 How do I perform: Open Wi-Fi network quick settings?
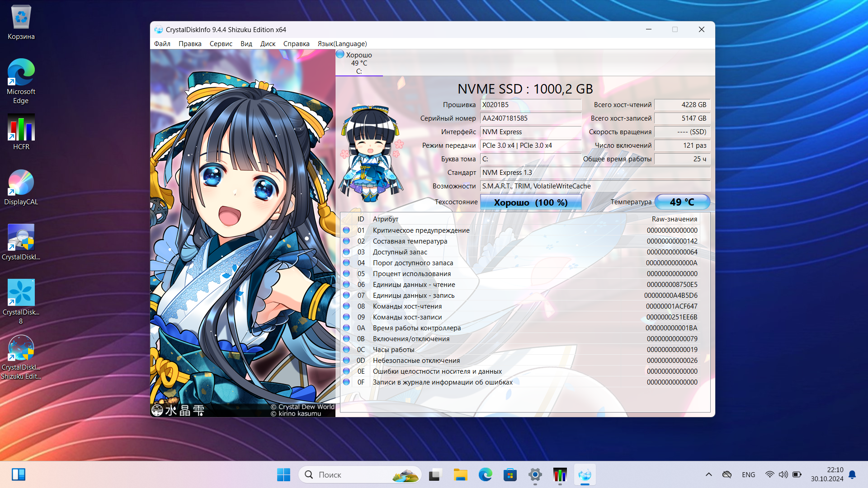pos(769,474)
